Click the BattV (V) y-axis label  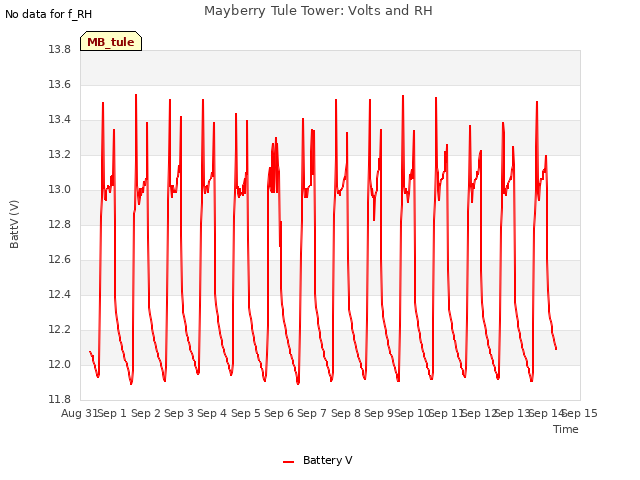[x=14, y=224]
